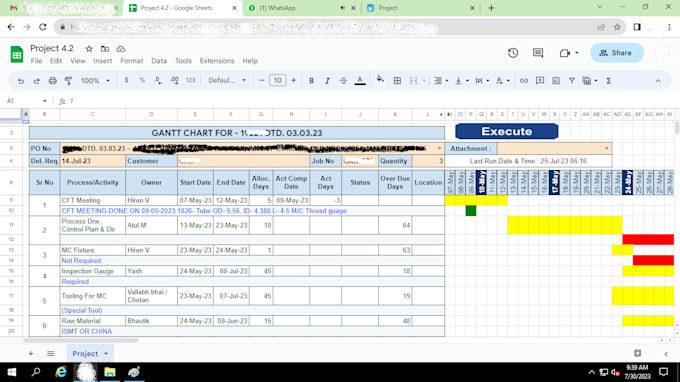Open text rotation dropdown

503,81
